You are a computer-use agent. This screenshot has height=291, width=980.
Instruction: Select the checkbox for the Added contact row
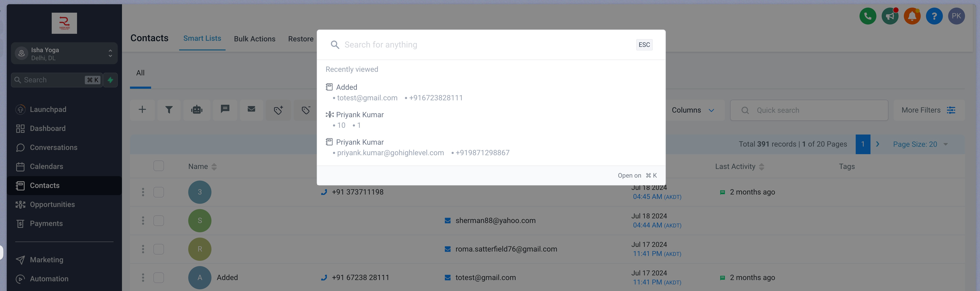click(x=159, y=278)
